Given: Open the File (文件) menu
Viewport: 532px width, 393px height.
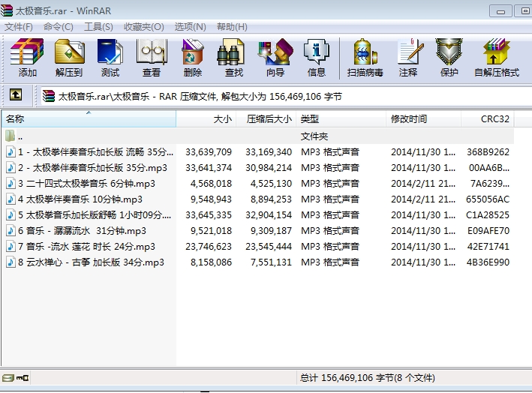Looking at the screenshot, I should pyautogui.click(x=18, y=27).
